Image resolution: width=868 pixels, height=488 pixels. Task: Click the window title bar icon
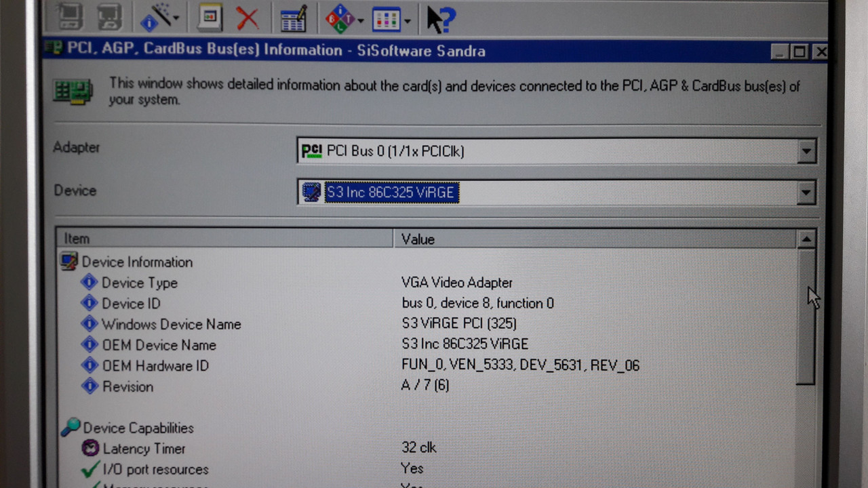[x=54, y=48]
